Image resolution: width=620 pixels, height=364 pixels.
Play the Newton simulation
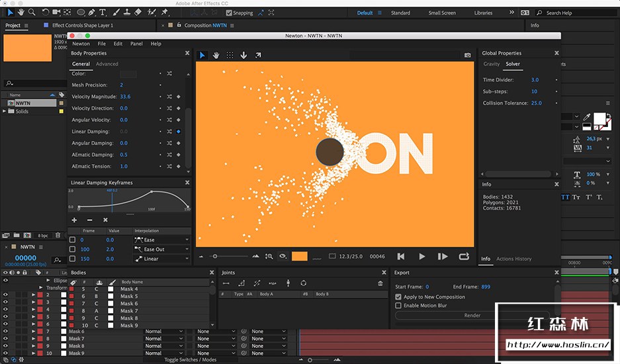pyautogui.click(x=422, y=256)
